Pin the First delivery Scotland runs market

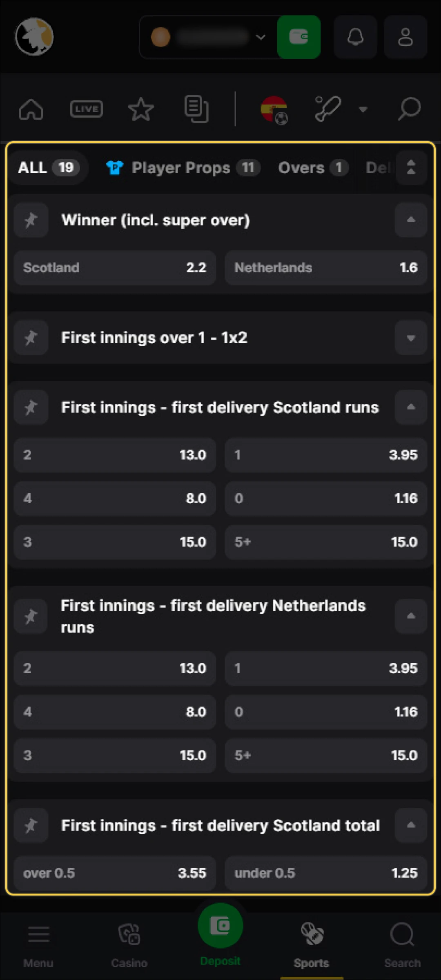31,407
